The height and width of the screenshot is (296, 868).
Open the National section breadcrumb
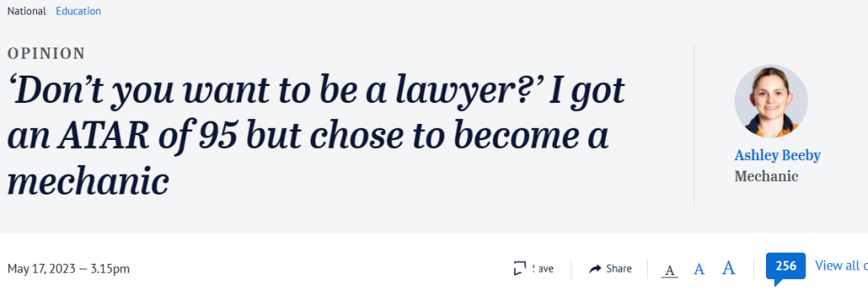(x=27, y=11)
